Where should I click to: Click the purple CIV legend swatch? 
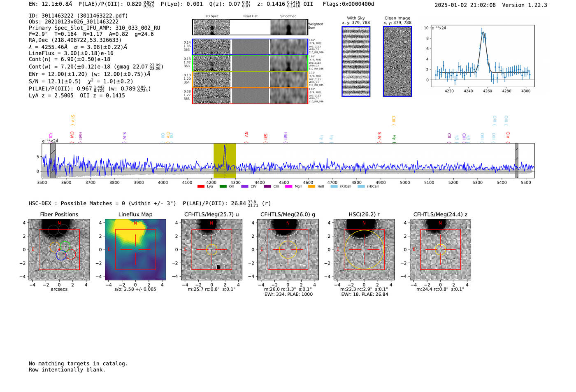(245, 186)
